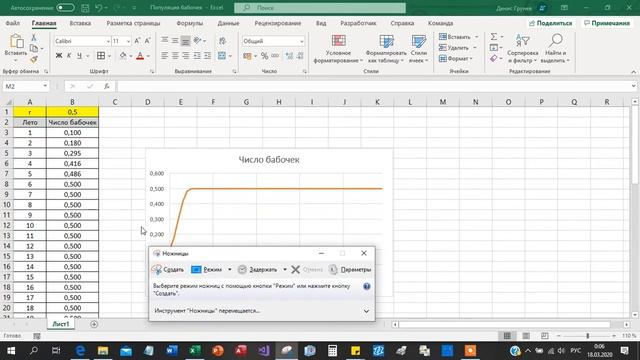Open Windows Start menu
Viewport: 640px width, 360px height.
(x=11, y=351)
